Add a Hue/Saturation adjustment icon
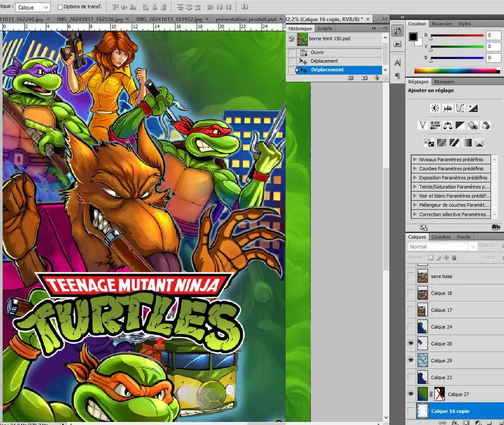 pos(435,125)
